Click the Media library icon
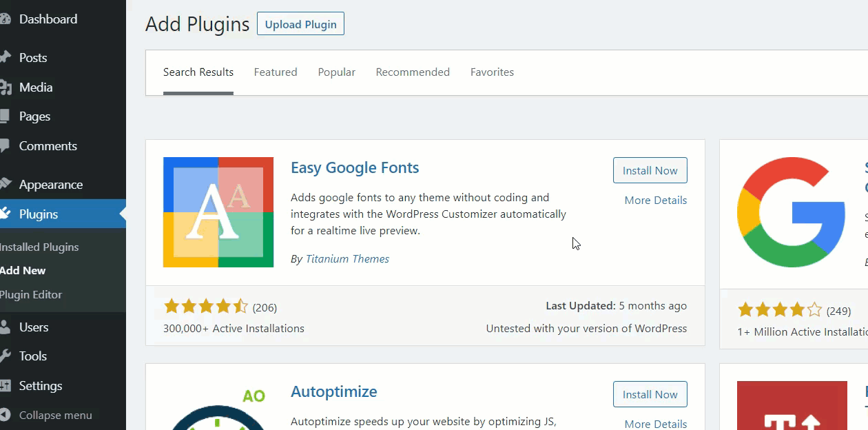Screen dimensions: 868x430 click(x=5, y=88)
